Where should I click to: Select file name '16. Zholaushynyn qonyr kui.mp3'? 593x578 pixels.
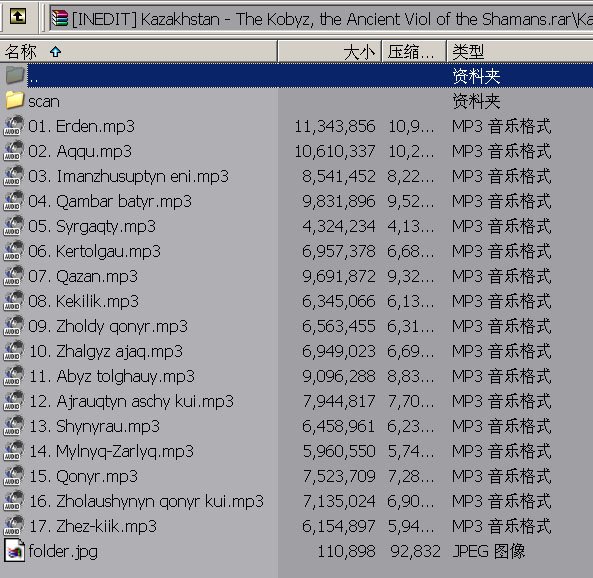[x=146, y=501]
